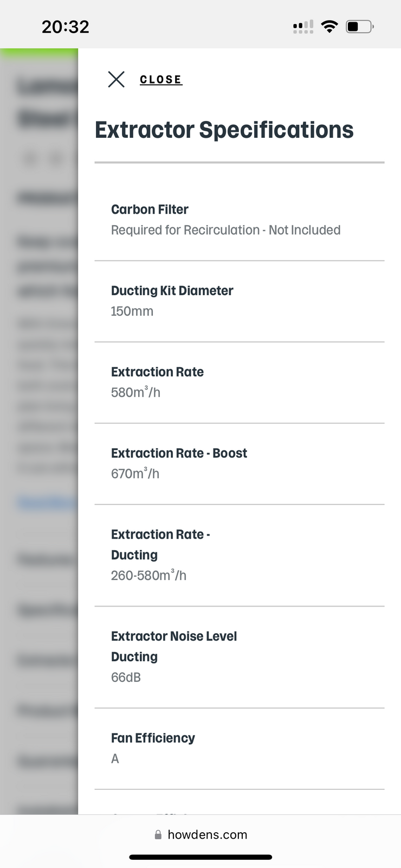Tap the 670m³/h boost rate value

coord(135,474)
